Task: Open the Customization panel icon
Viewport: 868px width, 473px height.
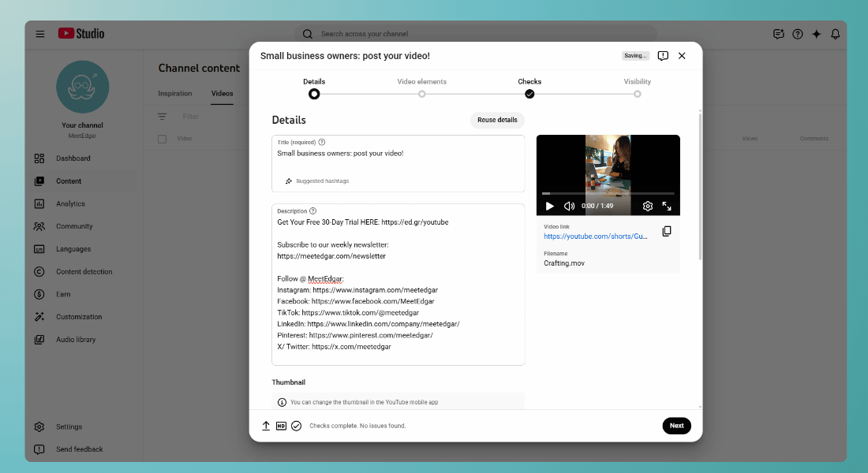Action: pyautogui.click(x=39, y=316)
